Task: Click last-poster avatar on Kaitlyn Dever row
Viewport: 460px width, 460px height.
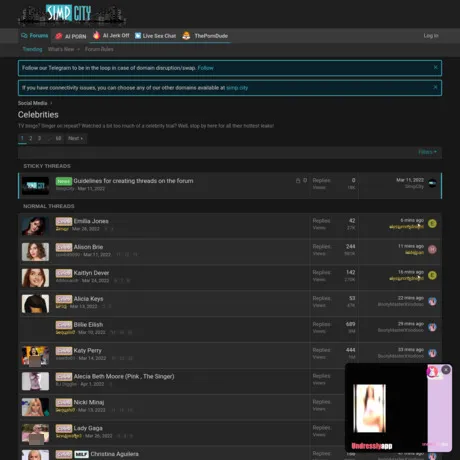Action: pyautogui.click(x=432, y=275)
